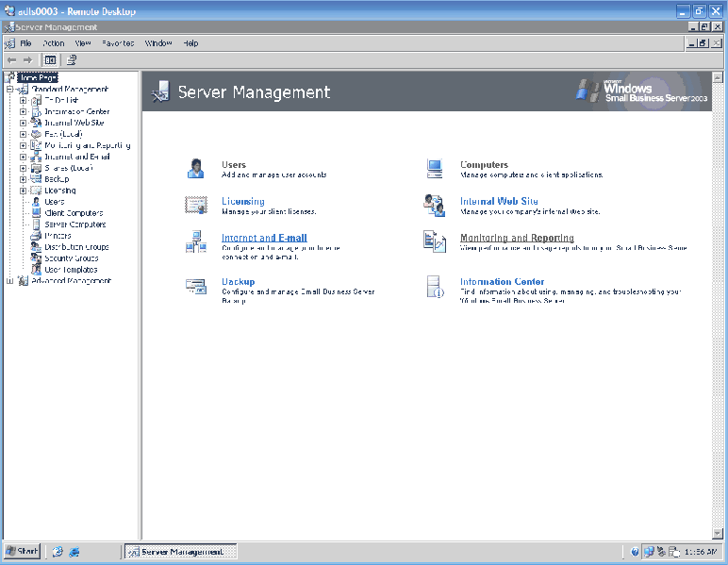Click the Internet and E-mail network icon
Image resolution: width=728 pixels, height=565 pixels.
pos(196,241)
